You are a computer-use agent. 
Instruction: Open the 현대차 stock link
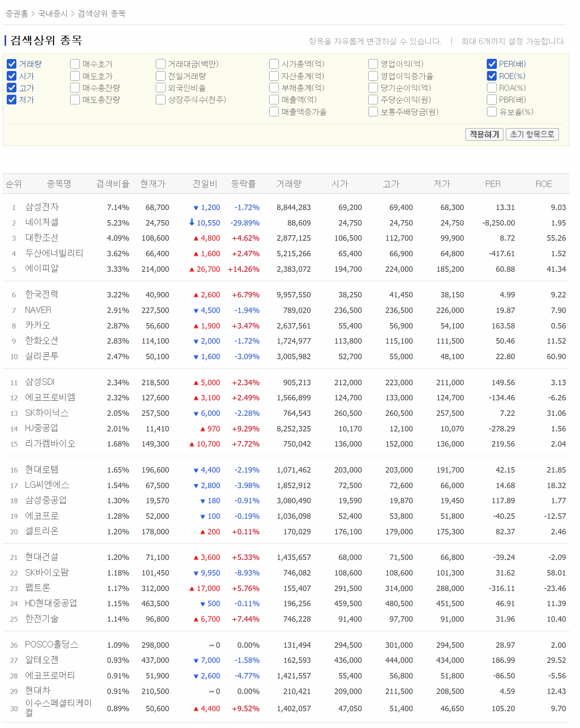pos(38,691)
